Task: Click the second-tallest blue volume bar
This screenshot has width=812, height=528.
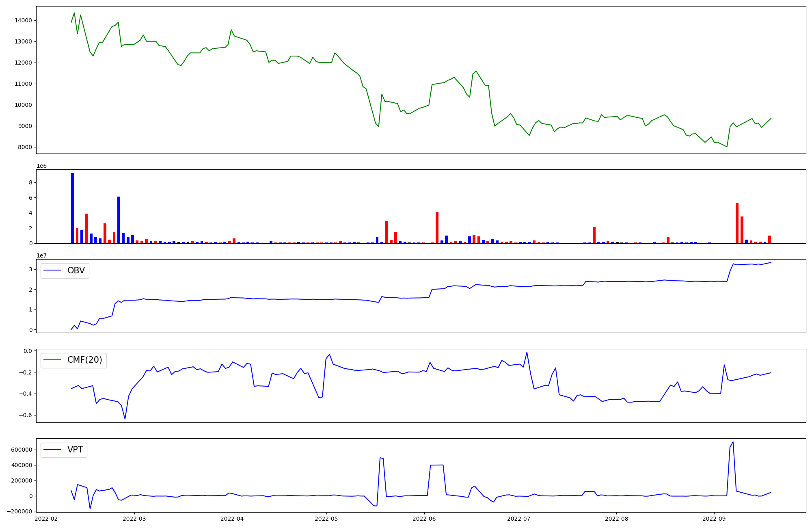Action: click(119, 220)
